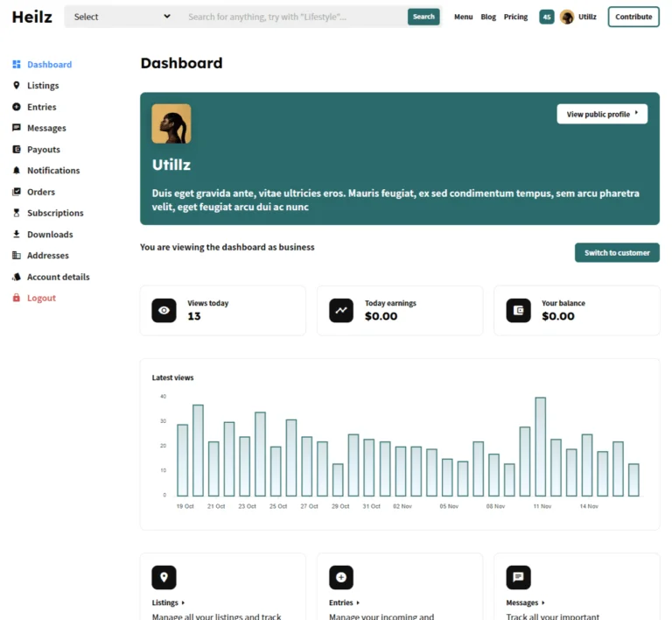672x620 pixels.
Task: Click the Messages chat icon in sidebar
Action: [x=17, y=128]
